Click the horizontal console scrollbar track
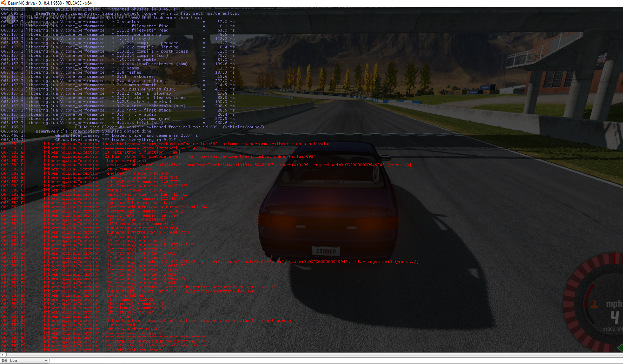 click(x=314, y=355)
